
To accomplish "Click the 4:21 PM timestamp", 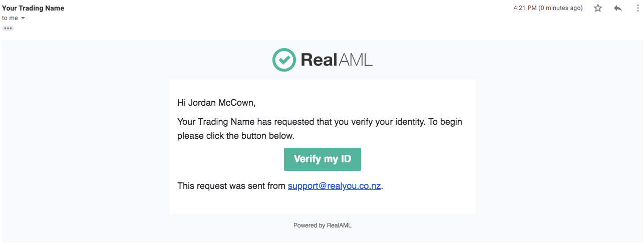I will pos(525,8).
